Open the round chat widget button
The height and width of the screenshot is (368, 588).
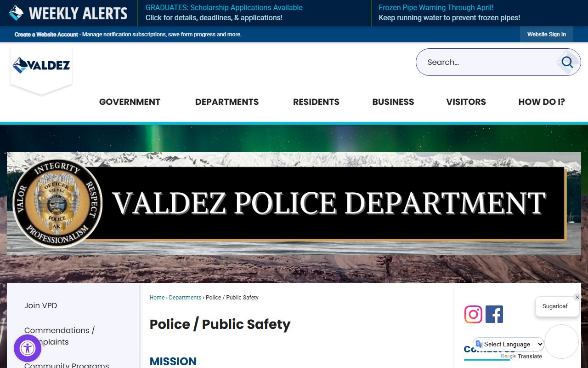click(561, 342)
